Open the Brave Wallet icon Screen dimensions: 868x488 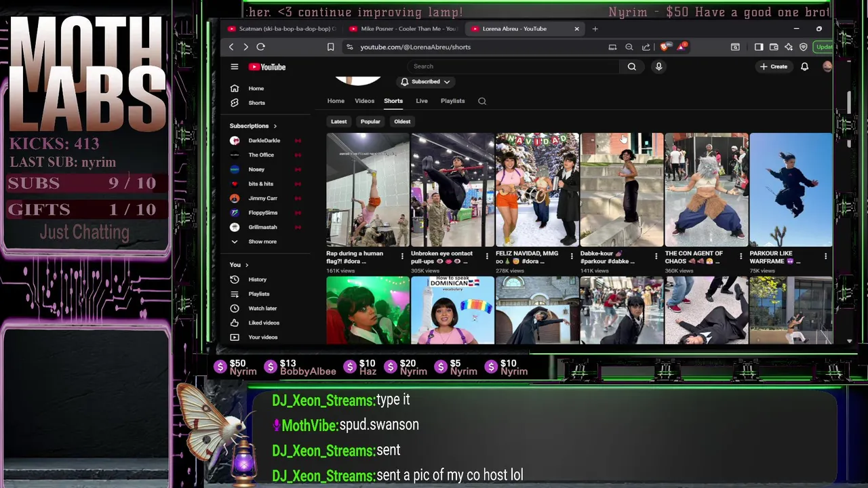pyautogui.click(x=774, y=47)
